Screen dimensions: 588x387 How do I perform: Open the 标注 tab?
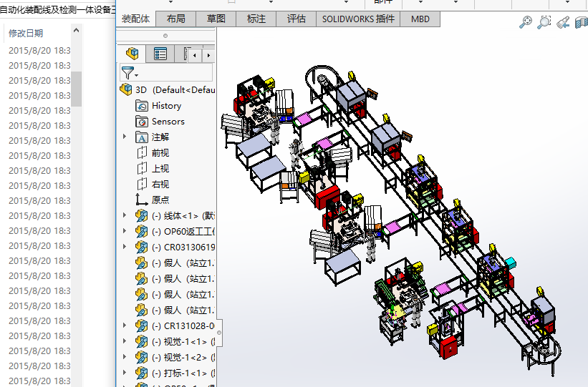(256, 19)
